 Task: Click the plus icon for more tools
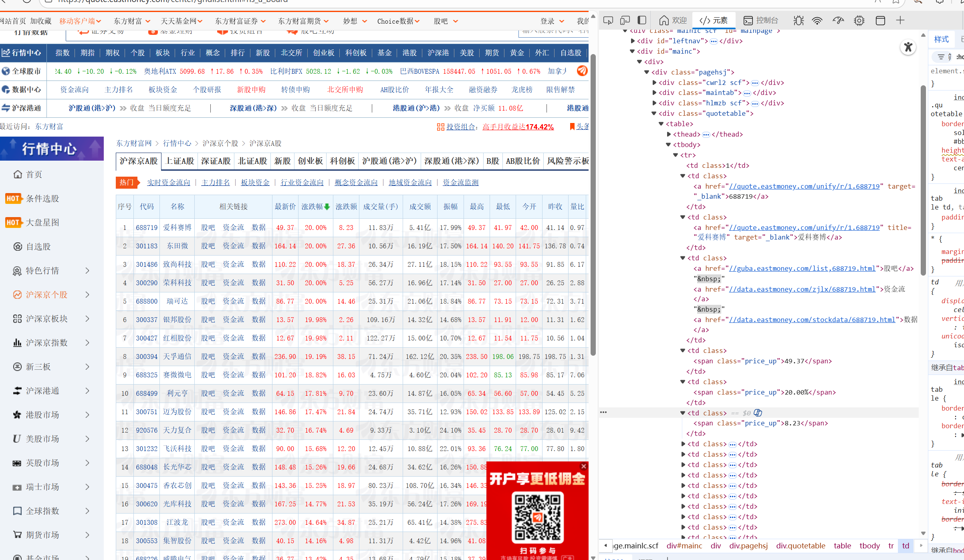[900, 20]
